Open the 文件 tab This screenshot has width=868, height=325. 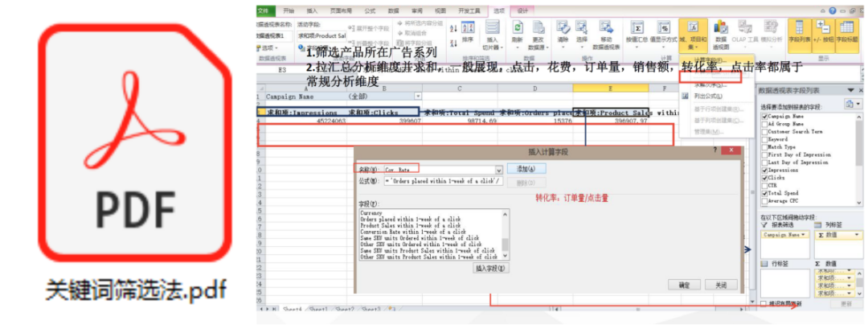coord(266,10)
